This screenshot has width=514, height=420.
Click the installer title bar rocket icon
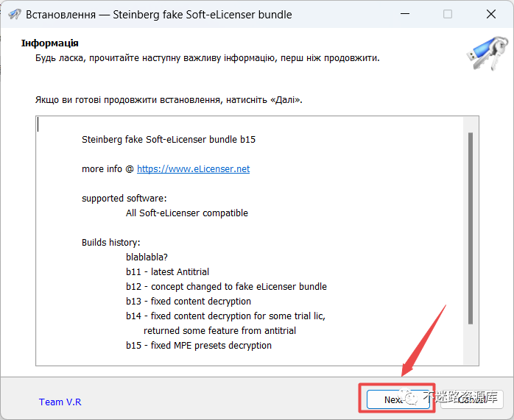[15, 15]
